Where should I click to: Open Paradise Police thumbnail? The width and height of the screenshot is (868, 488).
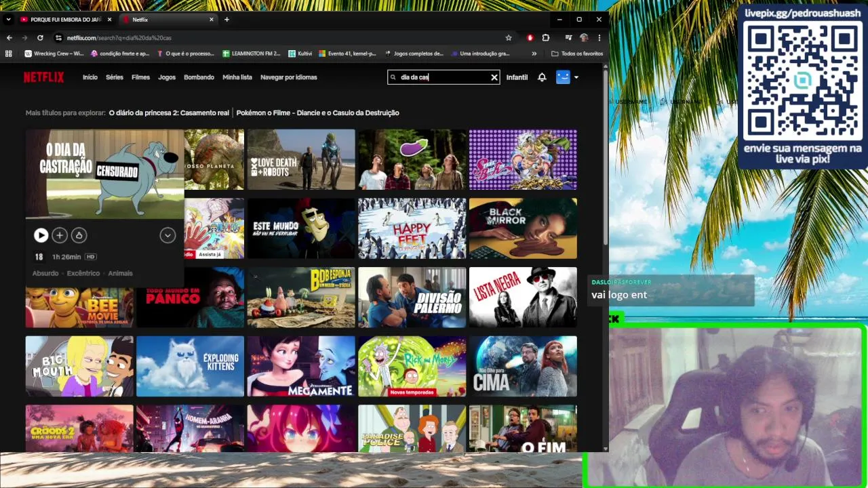(x=412, y=428)
